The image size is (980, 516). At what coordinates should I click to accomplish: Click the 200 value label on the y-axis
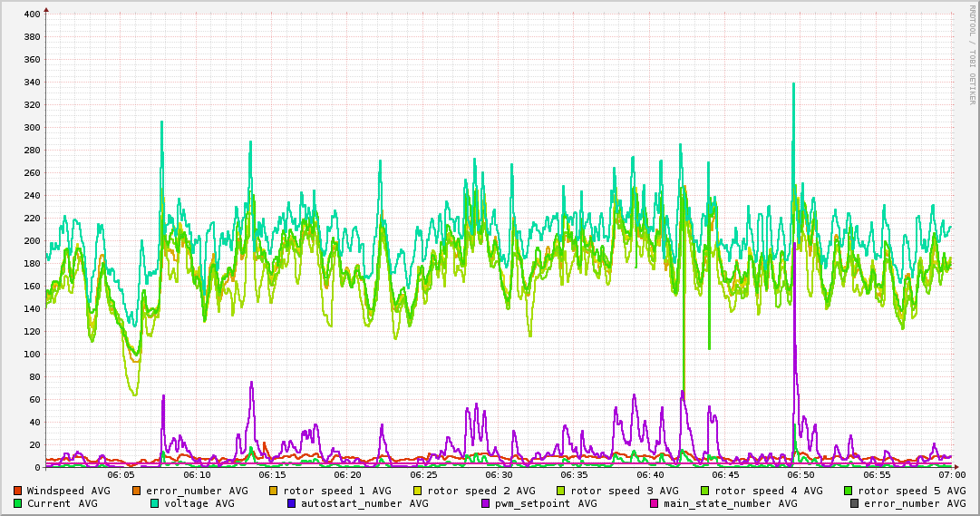(32, 241)
